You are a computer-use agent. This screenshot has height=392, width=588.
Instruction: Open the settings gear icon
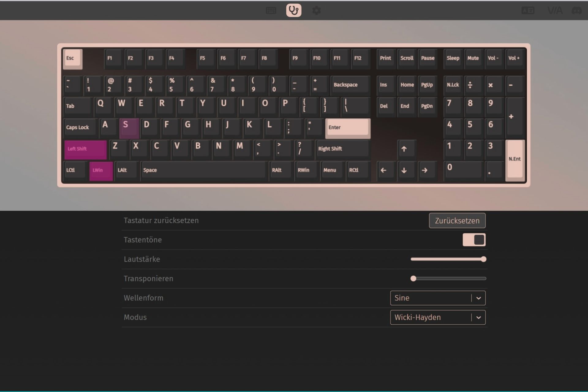[x=316, y=11]
